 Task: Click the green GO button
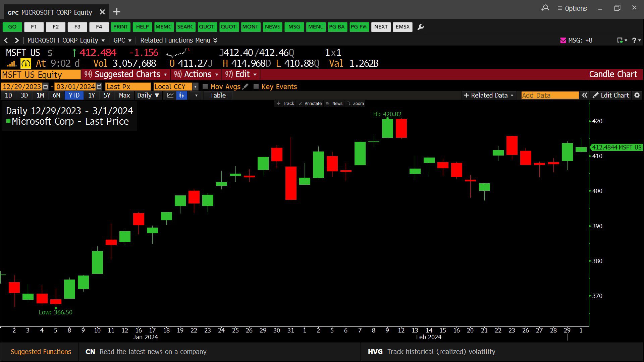tap(12, 27)
